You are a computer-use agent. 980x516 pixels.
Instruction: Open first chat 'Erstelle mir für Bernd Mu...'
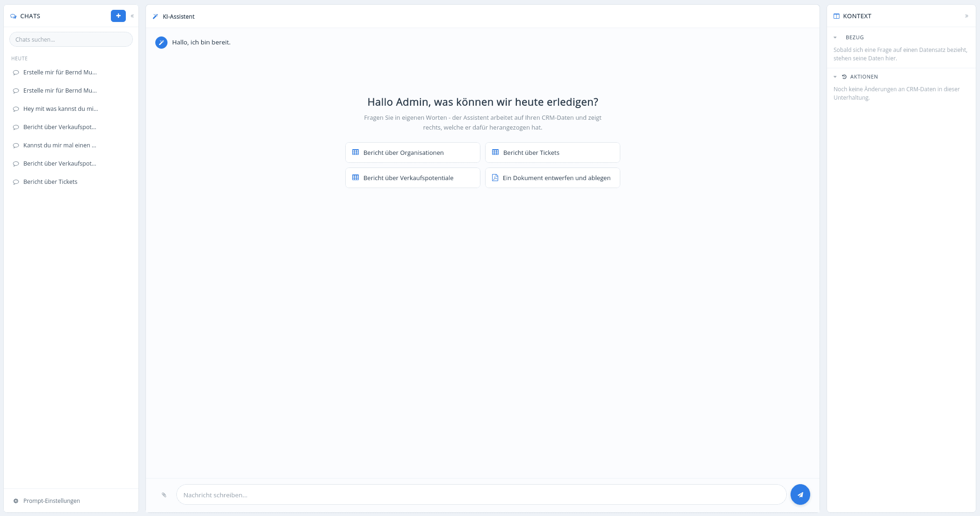click(x=71, y=72)
